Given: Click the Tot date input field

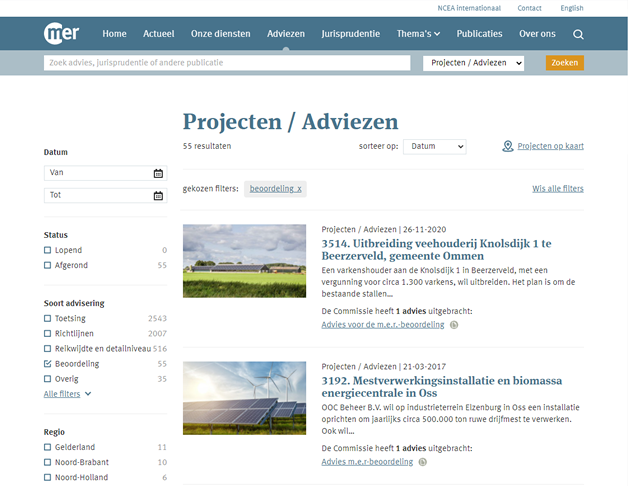Looking at the screenshot, I should (x=106, y=196).
